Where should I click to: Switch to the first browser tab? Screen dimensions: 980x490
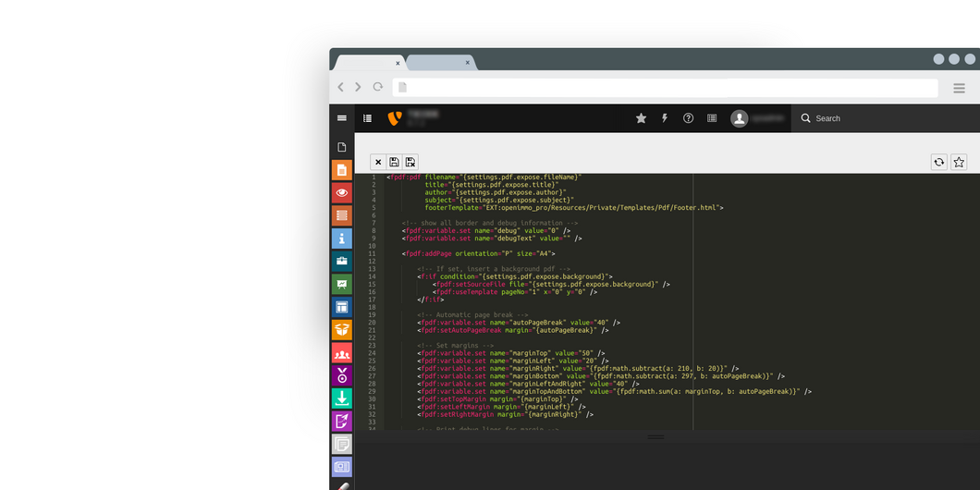(x=369, y=63)
